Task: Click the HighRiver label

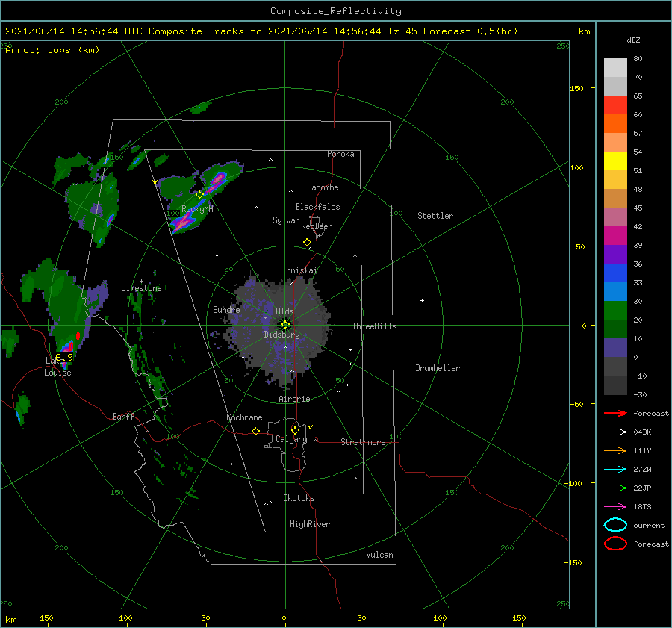Action: click(310, 524)
